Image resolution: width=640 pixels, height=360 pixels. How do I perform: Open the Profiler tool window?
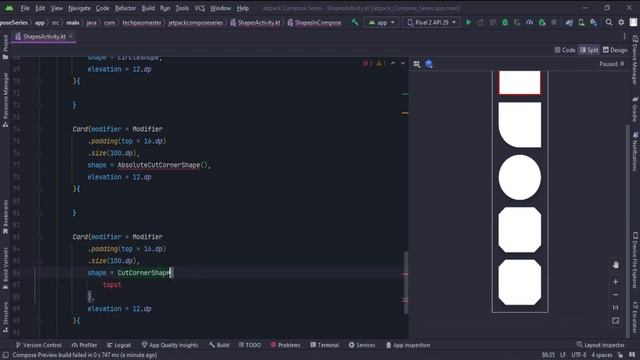click(x=84, y=345)
